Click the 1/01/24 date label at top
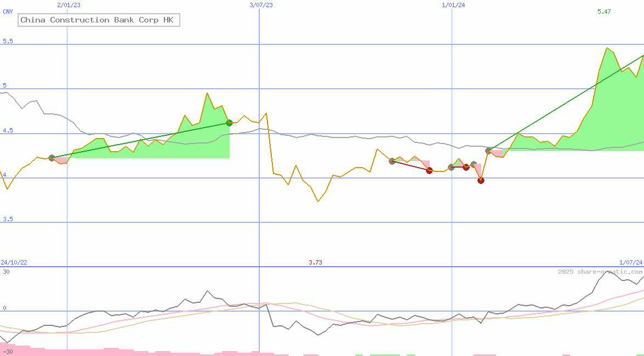The height and width of the screenshot is (356, 644). [453, 5]
